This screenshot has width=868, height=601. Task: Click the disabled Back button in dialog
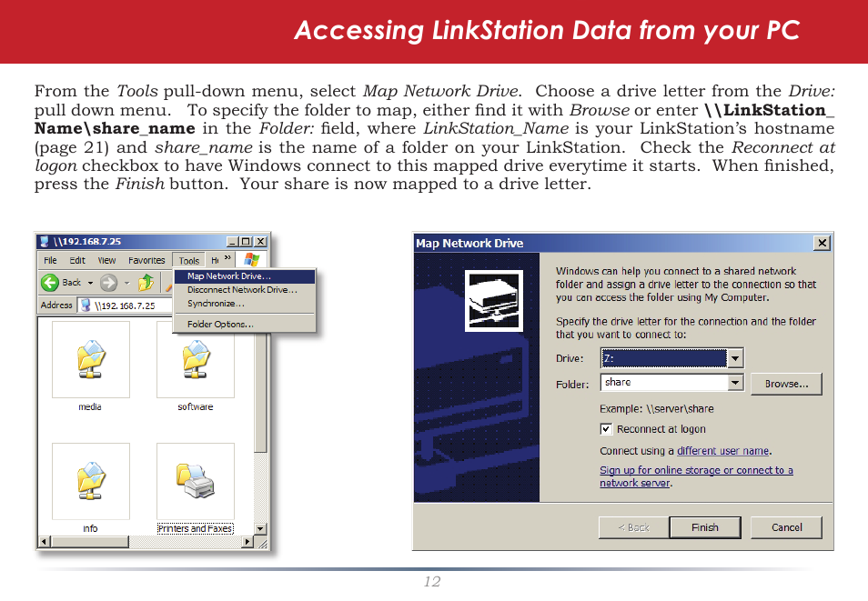[x=634, y=527]
